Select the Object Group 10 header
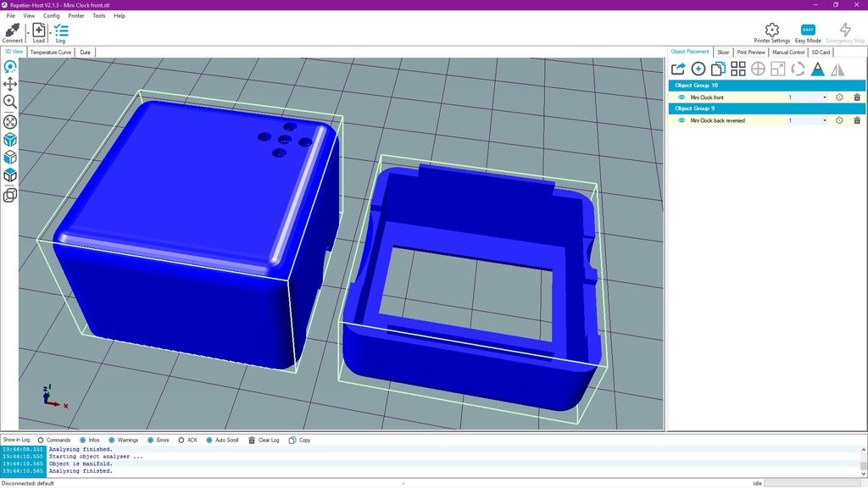868x488 pixels. click(766, 86)
